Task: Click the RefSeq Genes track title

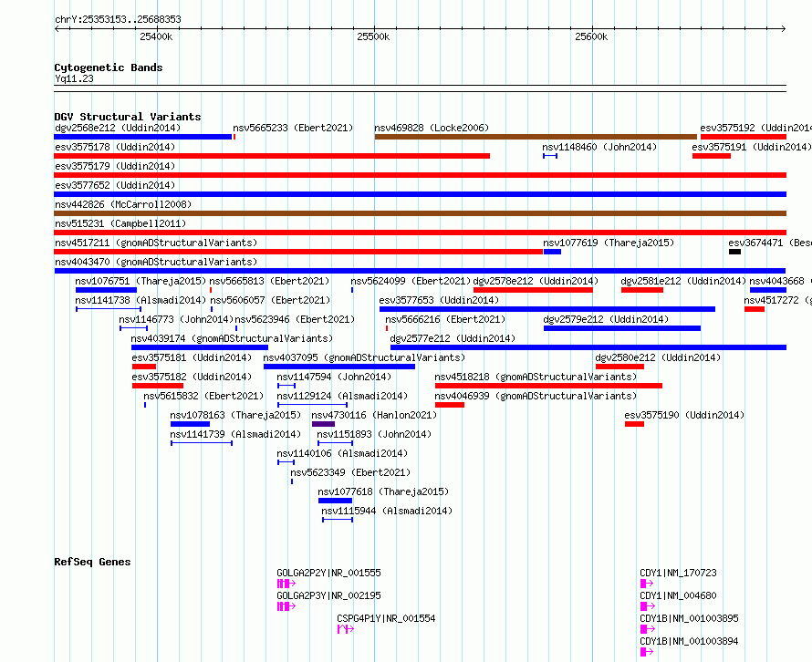Action: pos(92,562)
